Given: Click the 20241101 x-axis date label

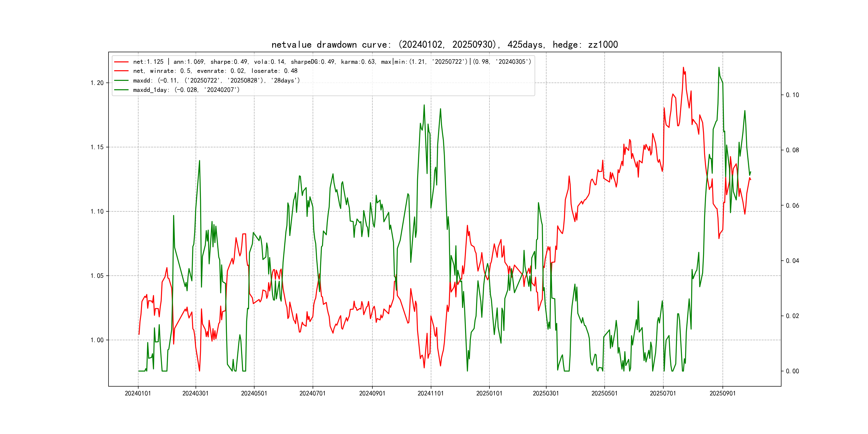Looking at the screenshot, I should (x=431, y=393).
